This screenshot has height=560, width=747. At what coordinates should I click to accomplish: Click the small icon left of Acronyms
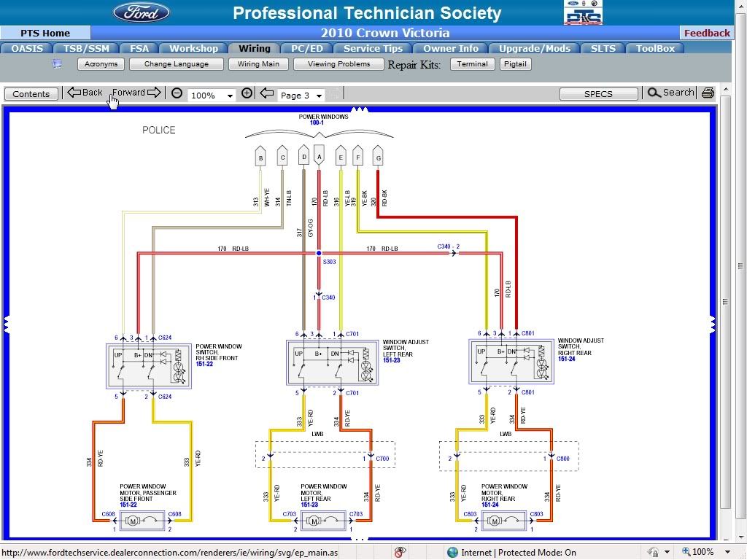pyautogui.click(x=57, y=64)
